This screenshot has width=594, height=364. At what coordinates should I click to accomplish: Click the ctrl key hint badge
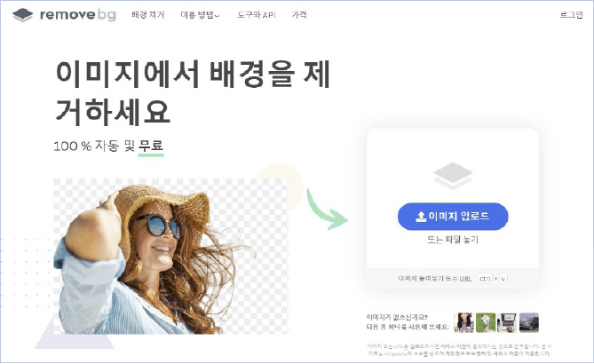click(485, 279)
